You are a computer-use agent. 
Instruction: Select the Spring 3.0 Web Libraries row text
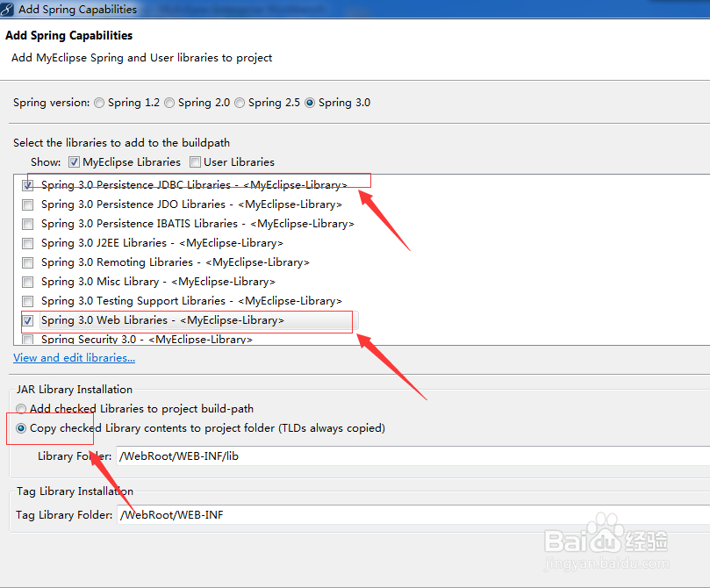tap(162, 320)
